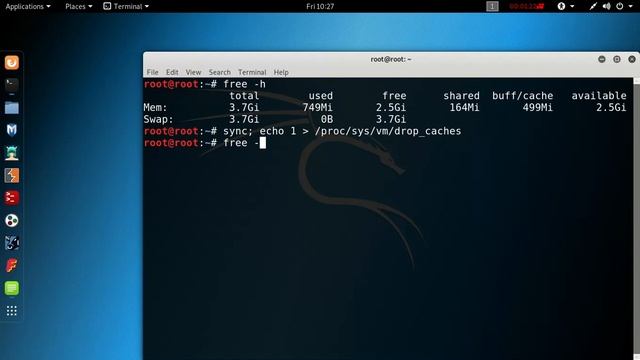Maximize the root@root terminal window
This screenshot has height=360, width=640.
pos(617,59)
